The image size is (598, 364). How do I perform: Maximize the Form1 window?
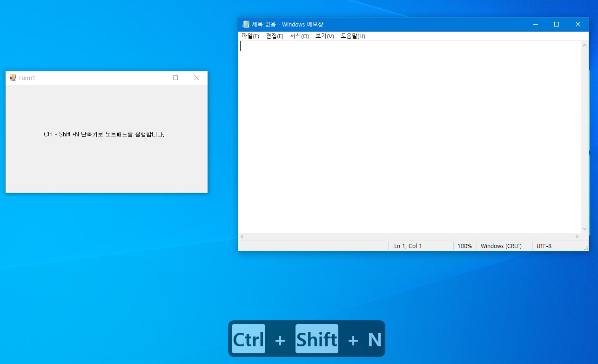[175, 78]
